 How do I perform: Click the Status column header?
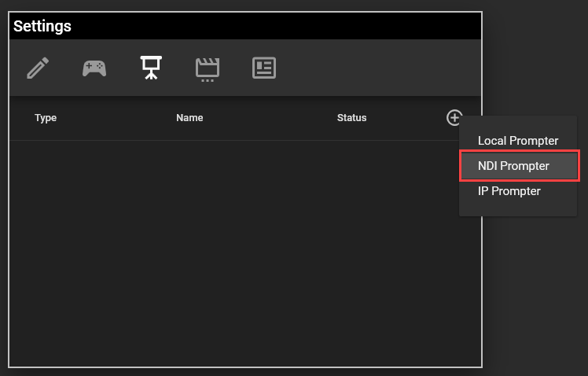tap(351, 118)
